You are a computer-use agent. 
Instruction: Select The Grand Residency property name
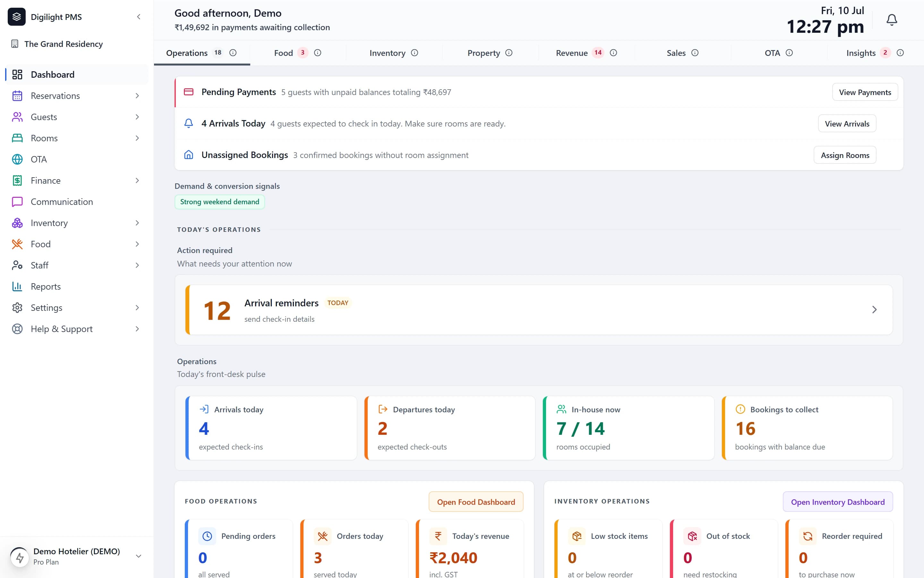[64, 44]
